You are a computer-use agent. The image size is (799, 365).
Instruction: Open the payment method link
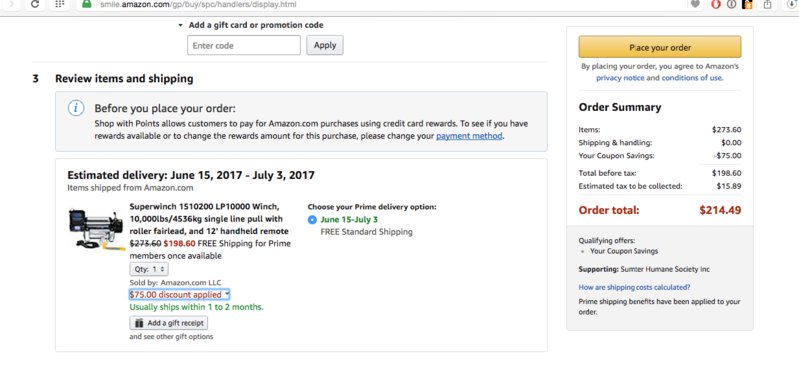click(x=469, y=136)
